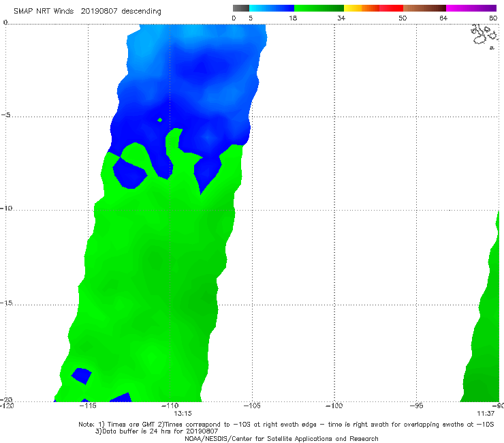
Task: Click the "-100" longitude axis label
Action: (334, 406)
